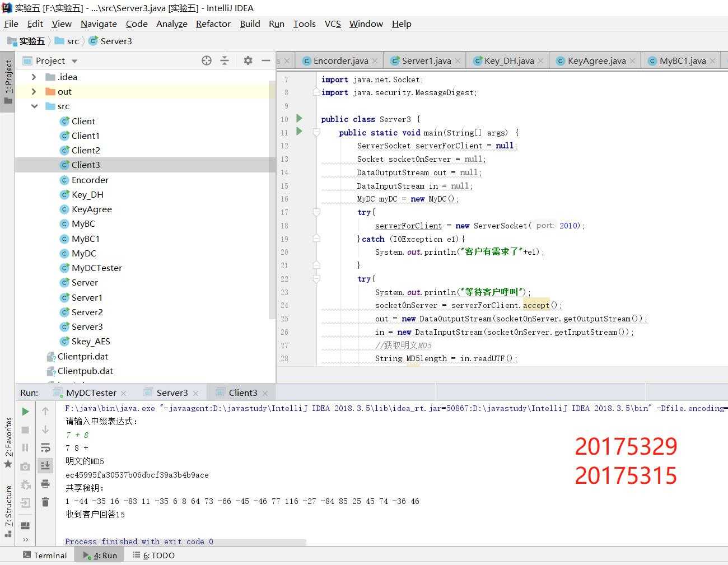728x565 pixels.
Task: Click the exit/sign-out arrow icon in Run sidebar
Action: click(x=25, y=503)
